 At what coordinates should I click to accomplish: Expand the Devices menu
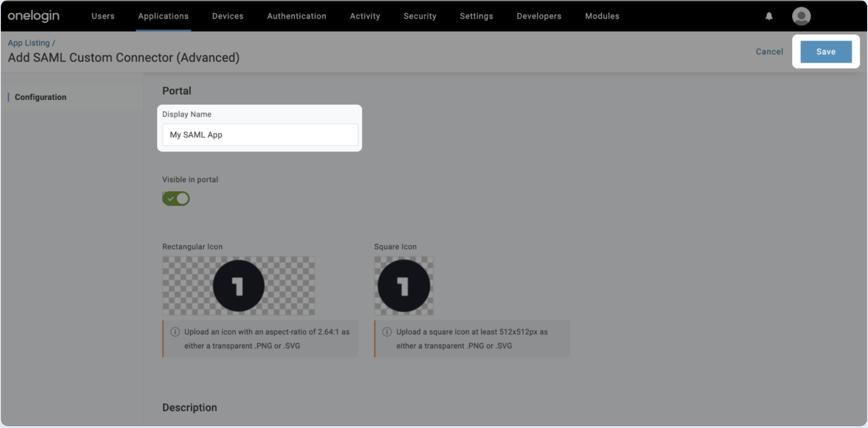228,16
